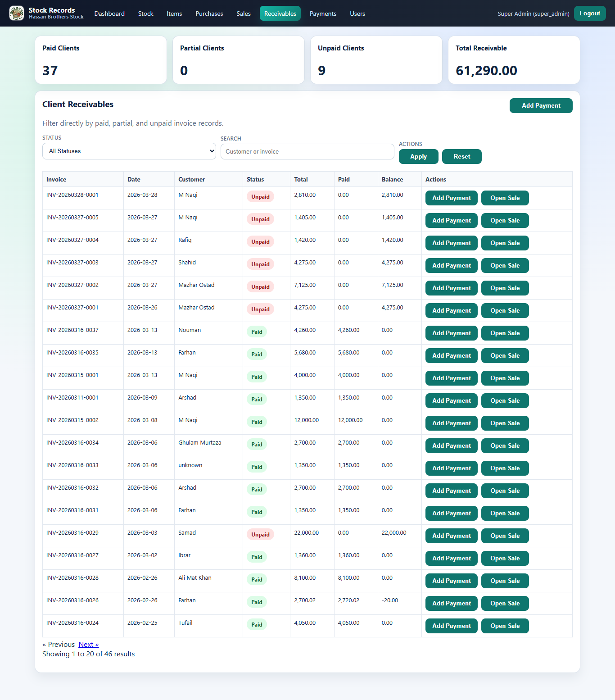The image size is (615, 700).
Task: Add payment for Rafiq's invoice
Action: tap(452, 243)
